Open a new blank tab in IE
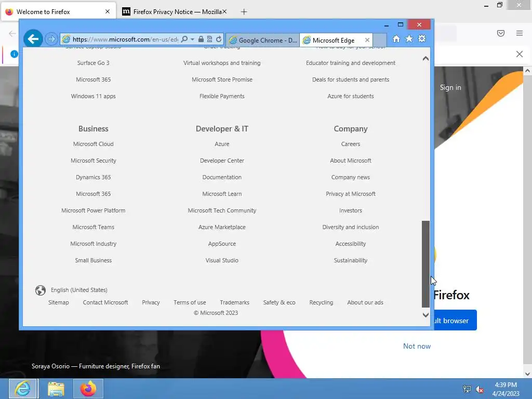Viewport: 532px width, 399px height. point(380,40)
